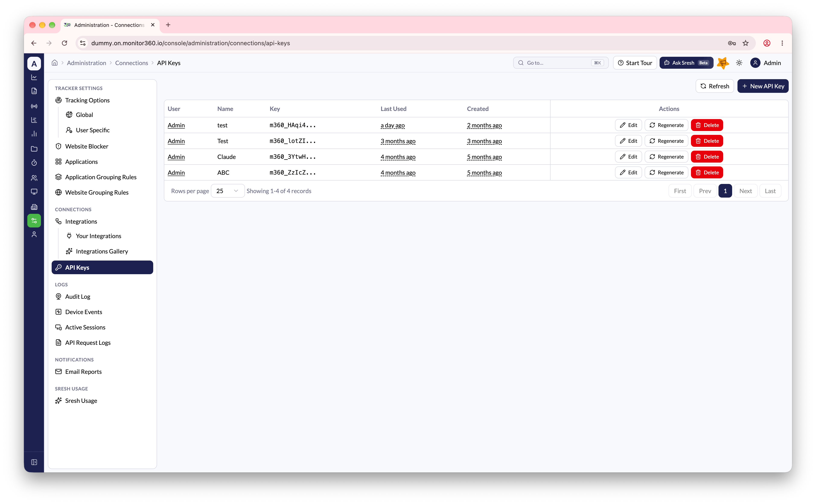816x504 pixels.
Task: Click the browser address bar URL
Action: tap(190, 43)
